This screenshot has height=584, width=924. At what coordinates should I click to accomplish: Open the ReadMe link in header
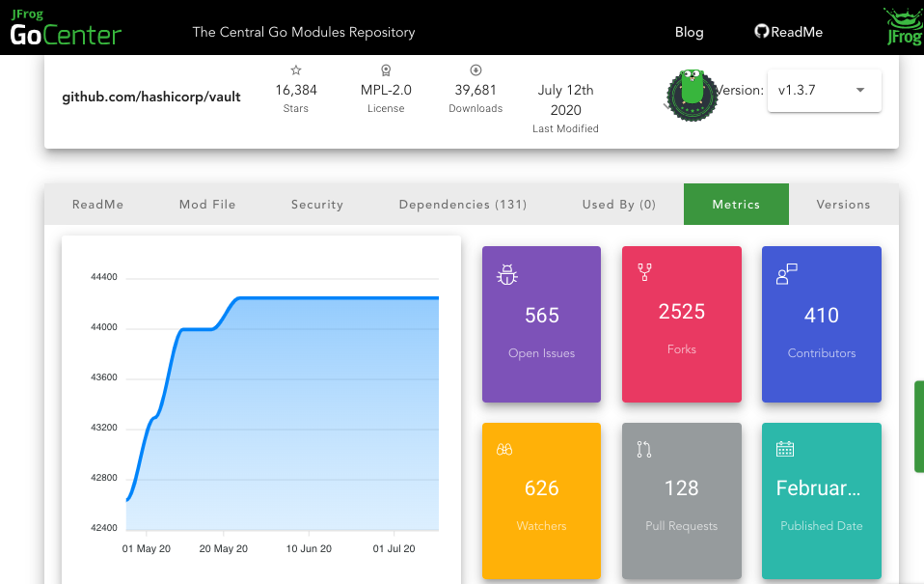(796, 32)
